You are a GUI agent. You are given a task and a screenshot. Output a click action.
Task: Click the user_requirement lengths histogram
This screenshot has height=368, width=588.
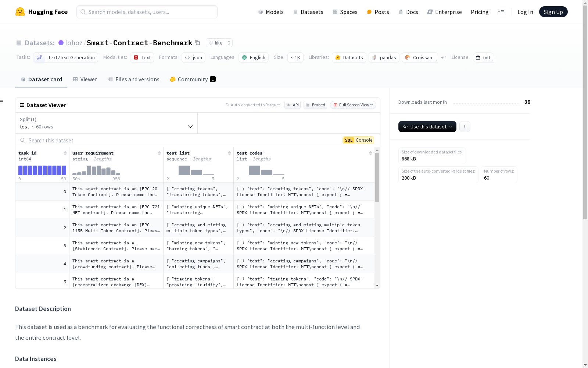point(96,170)
